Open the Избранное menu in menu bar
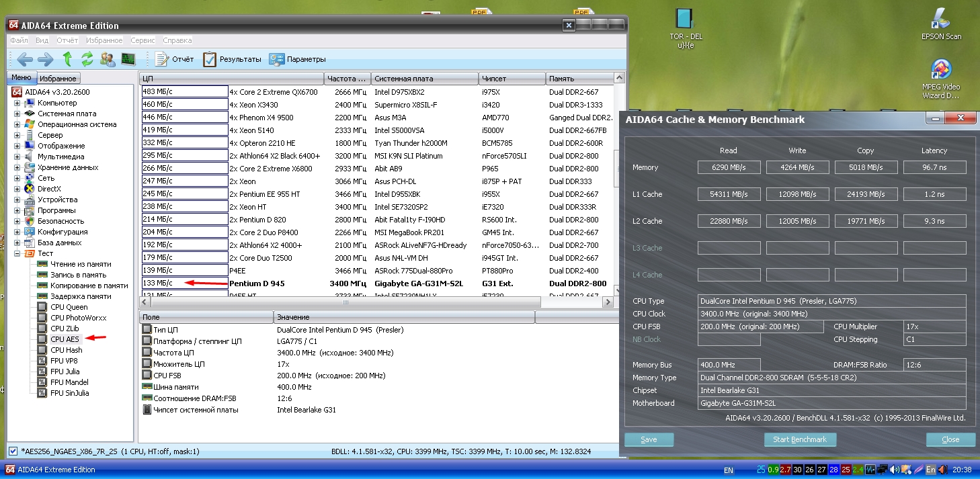Screen dimensions: 980x479 click(104, 40)
